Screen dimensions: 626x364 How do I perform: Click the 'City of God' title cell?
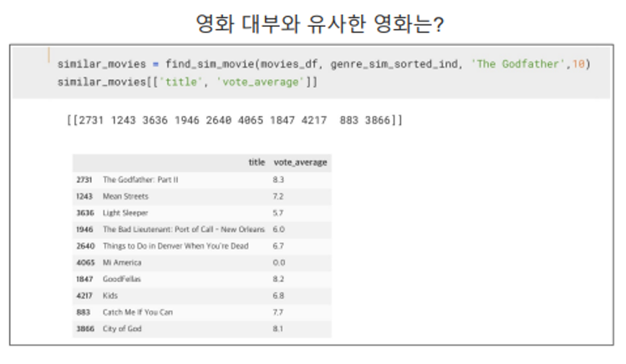(x=122, y=329)
